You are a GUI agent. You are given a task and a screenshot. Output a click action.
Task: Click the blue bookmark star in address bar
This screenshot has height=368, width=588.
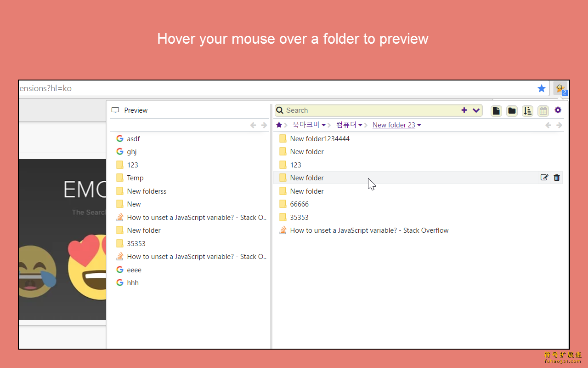click(x=542, y=88)
